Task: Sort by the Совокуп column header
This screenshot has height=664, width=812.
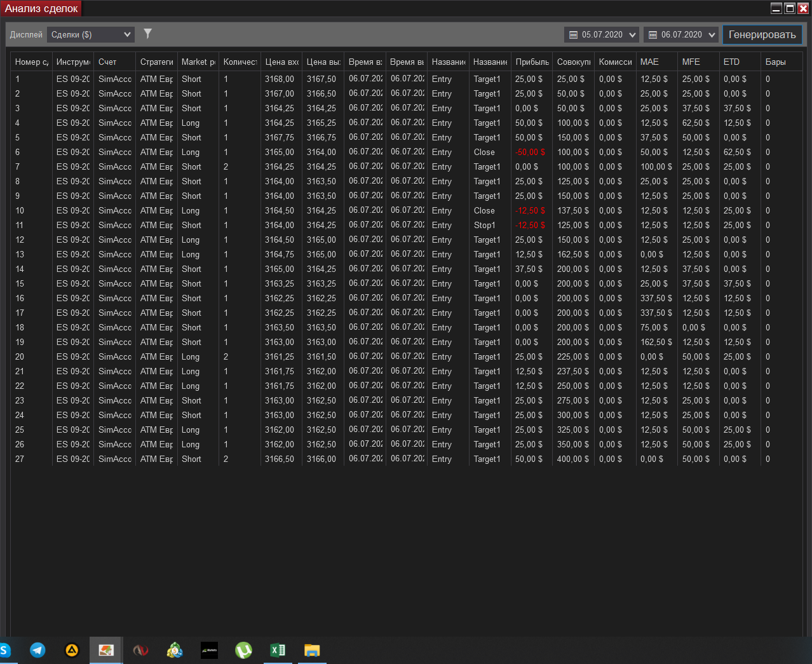Action: (x=574, y=62)
